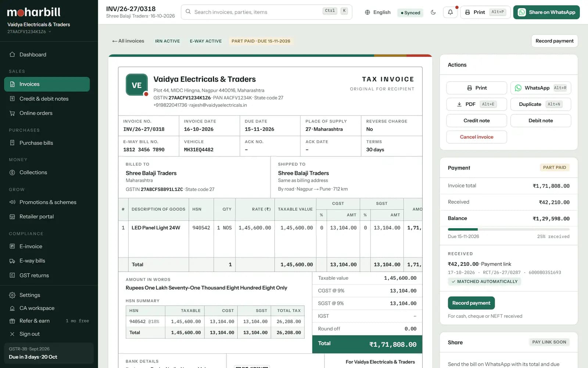Click the Credit note action button
The height and width of the screenshot is (368, 588).
477,121
